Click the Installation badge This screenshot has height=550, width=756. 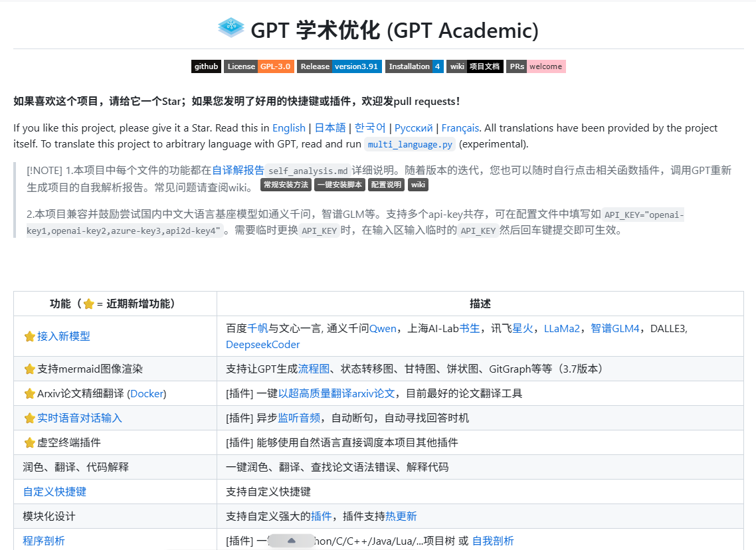tap(414, 66)
